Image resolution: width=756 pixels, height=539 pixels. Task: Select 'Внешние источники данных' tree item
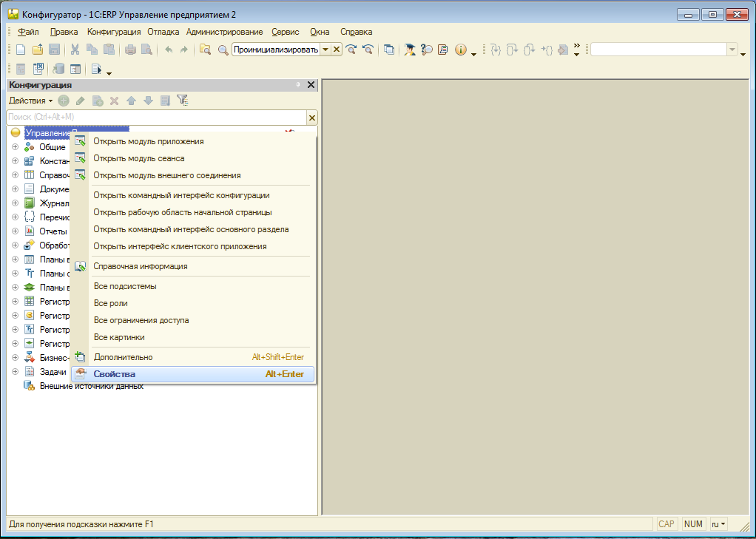coord(92,386)
